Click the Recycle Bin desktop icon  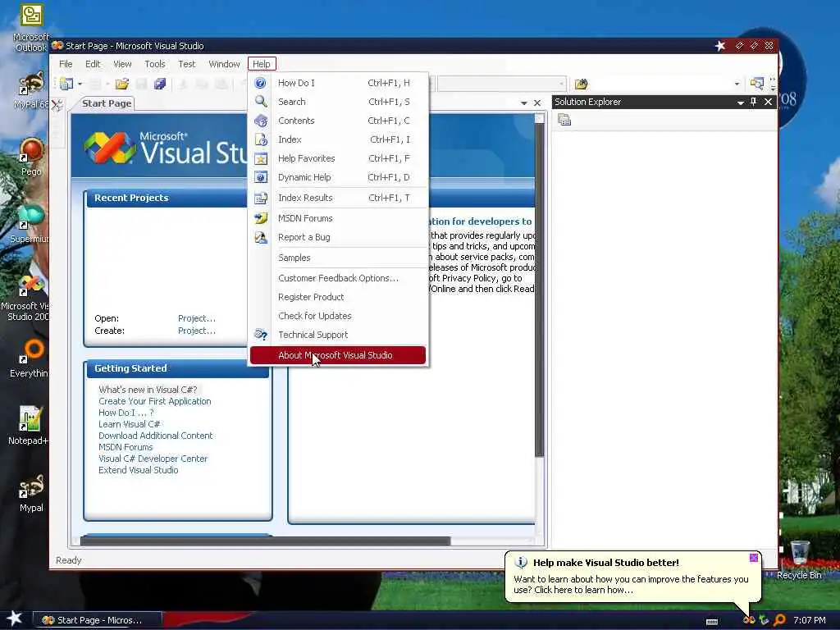click(799, 559)
